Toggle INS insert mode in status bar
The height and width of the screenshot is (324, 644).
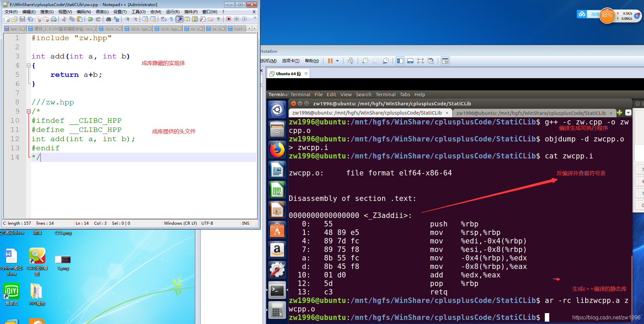246,223
